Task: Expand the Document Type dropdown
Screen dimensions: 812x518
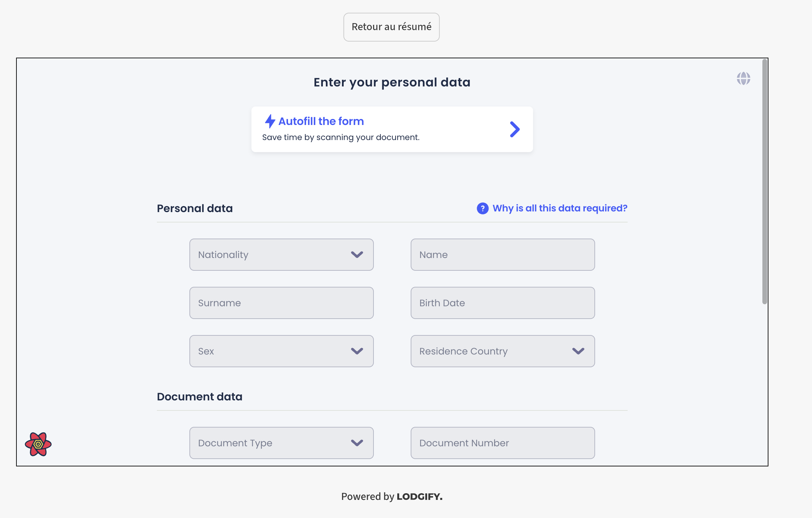Action: click(x=281, y=443)
